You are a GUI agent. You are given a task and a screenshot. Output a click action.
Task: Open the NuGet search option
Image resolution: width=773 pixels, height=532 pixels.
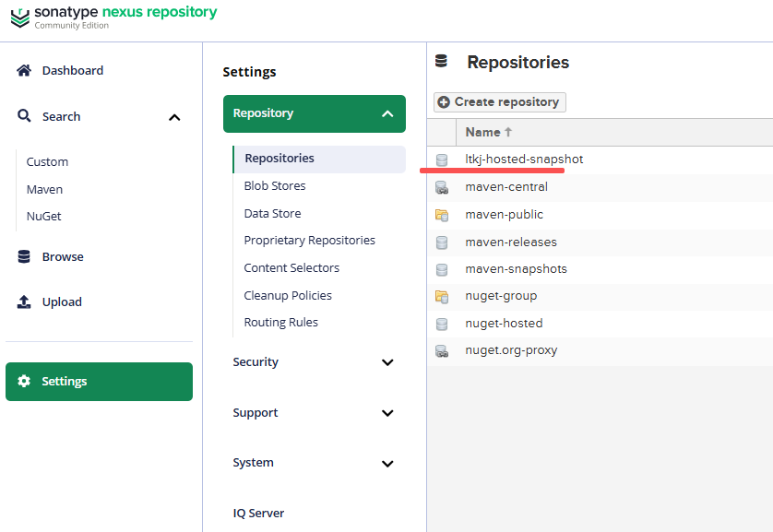point(44,216)
